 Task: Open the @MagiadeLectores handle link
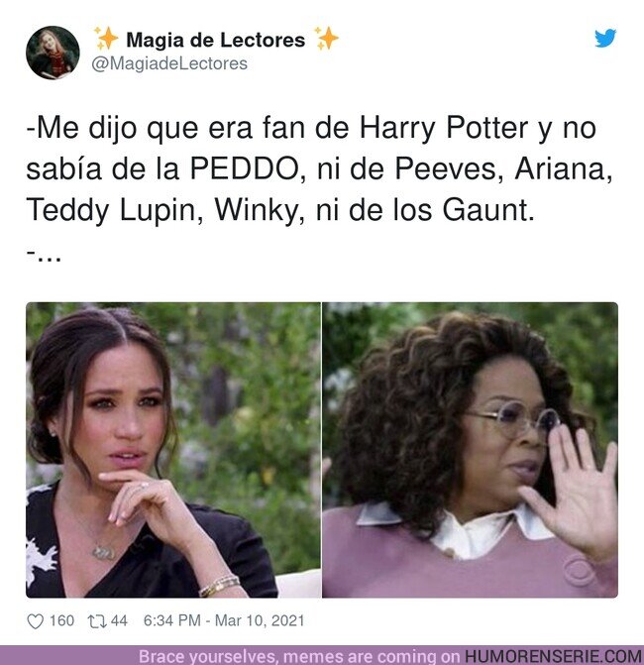169,63
